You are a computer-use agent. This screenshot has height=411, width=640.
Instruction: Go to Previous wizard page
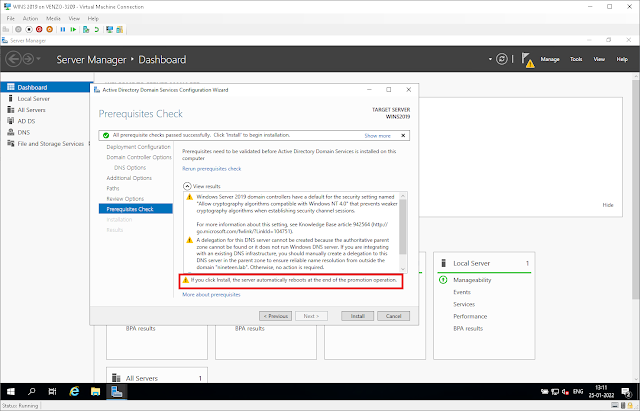point(276,316)
